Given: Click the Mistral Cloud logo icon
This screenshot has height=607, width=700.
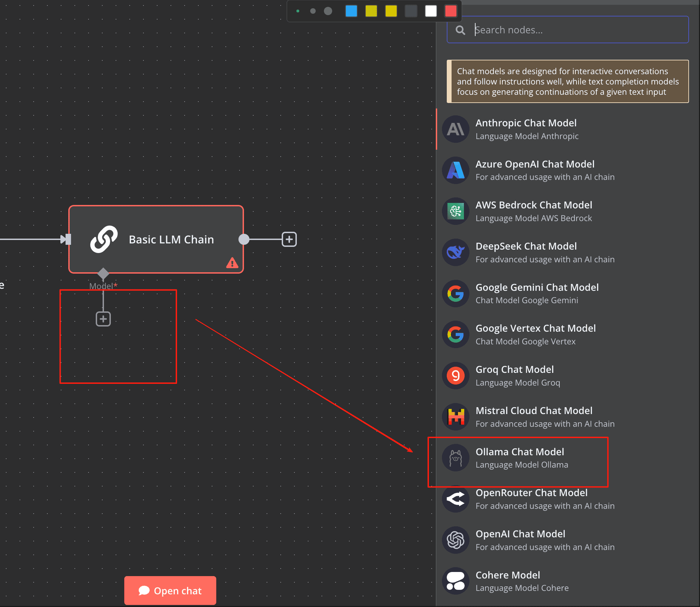Looking at the screenshot, I should tap(455, 417).
